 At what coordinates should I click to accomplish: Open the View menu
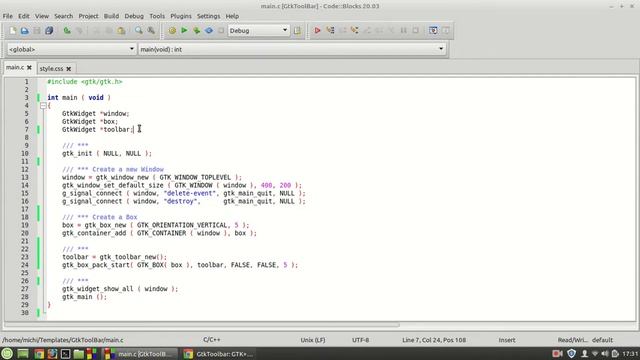click(x=42, y=16)
